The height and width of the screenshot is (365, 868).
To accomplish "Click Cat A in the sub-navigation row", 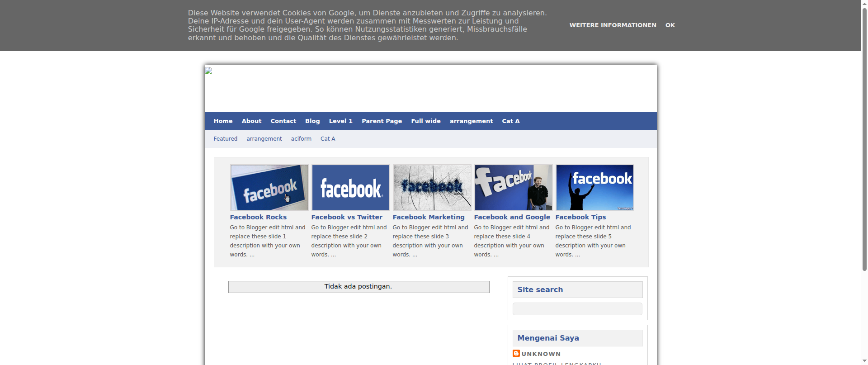I will click(x=328, y=139).
